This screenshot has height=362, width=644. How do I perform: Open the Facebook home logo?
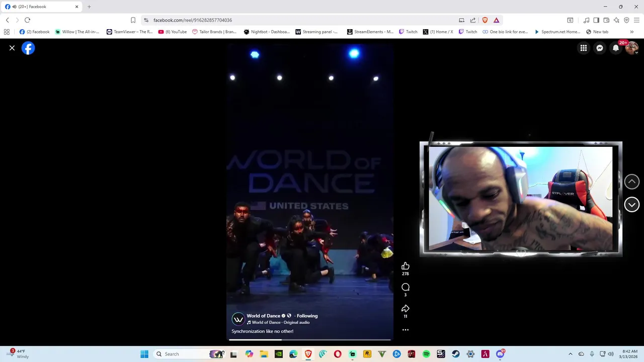pyautogui.click(x=28, y=48)
